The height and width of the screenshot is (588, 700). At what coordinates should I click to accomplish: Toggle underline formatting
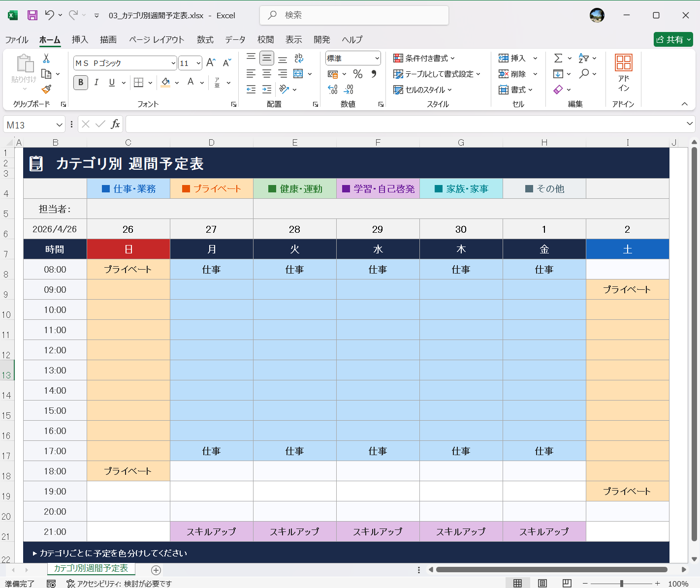pyautogui.click(x=112, y=82)
